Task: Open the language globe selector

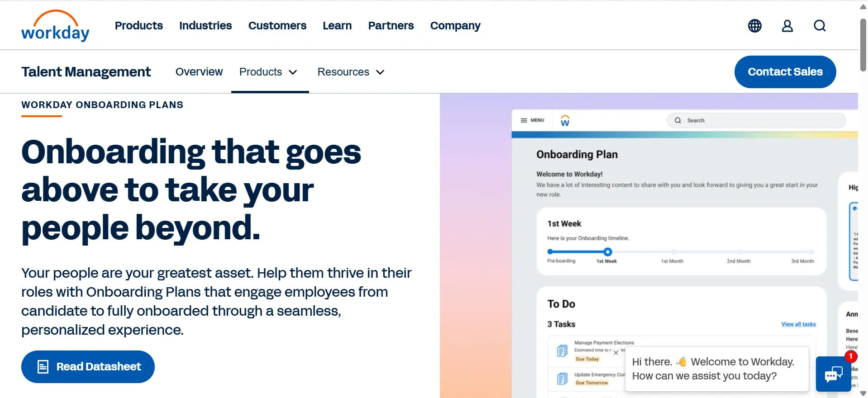Action: 754,26
